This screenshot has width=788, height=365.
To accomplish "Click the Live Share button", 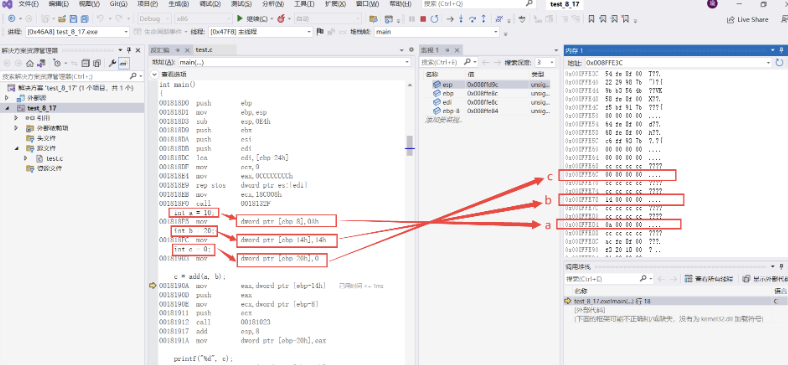I will pos(747,20).
